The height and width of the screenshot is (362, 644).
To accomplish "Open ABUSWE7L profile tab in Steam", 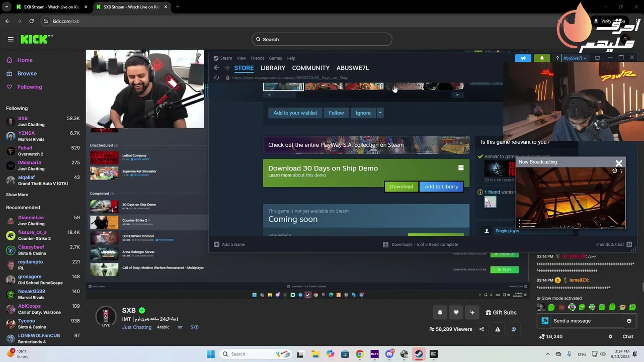I will click(x=353, y=68).
